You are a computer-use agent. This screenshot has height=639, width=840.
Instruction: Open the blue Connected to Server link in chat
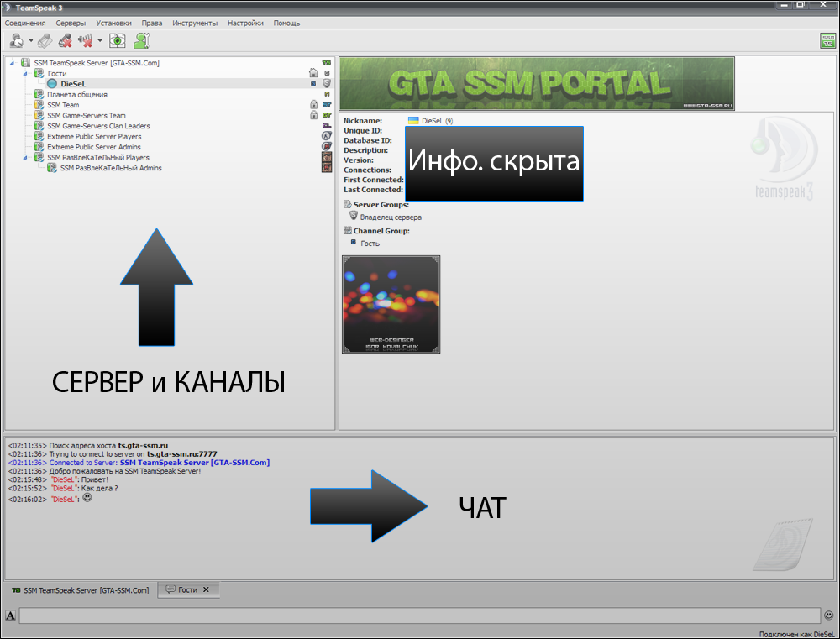(x=195, y=462)
